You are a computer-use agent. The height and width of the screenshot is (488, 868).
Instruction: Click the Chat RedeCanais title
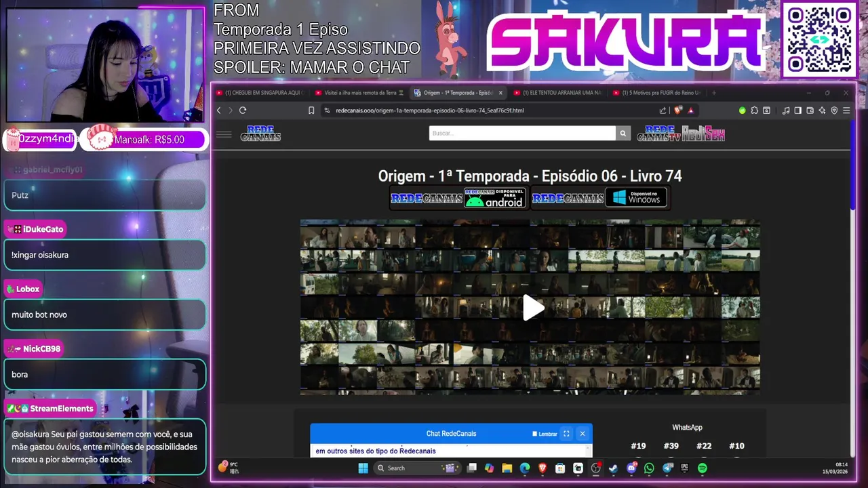click(x=451, y=434)
